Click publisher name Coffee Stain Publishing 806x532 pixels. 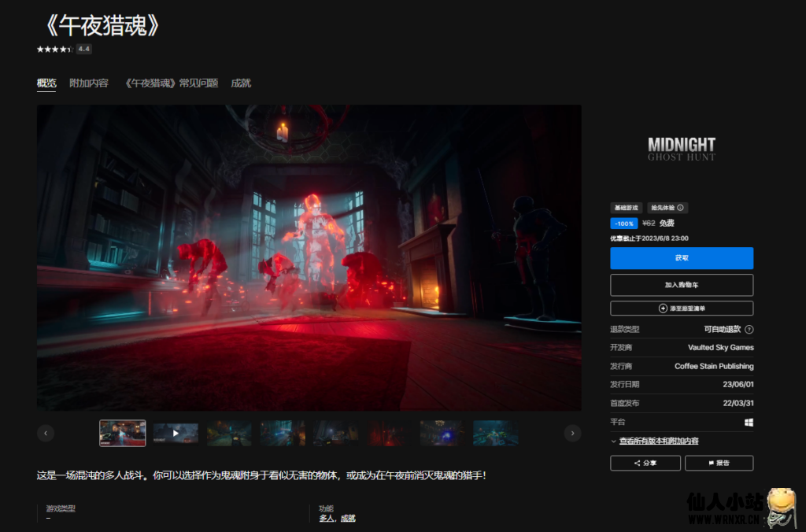pyautogui.click(x=714, y=366)
